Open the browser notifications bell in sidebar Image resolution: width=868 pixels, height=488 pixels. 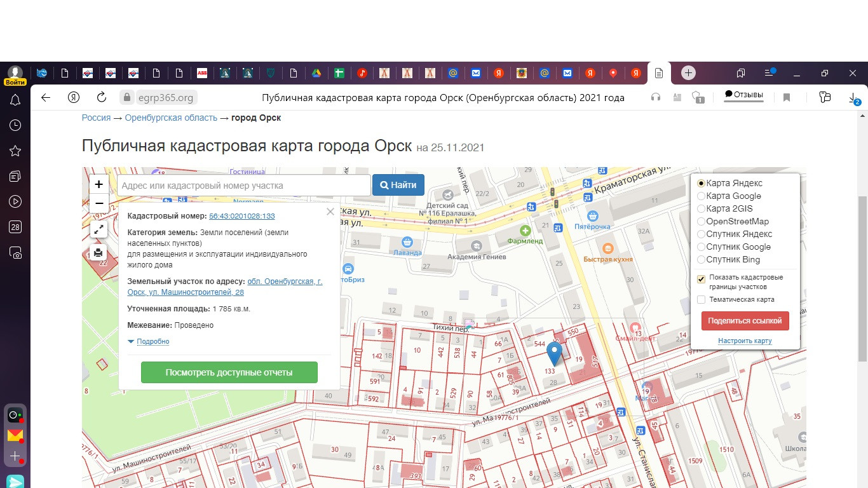click(15, 100)
